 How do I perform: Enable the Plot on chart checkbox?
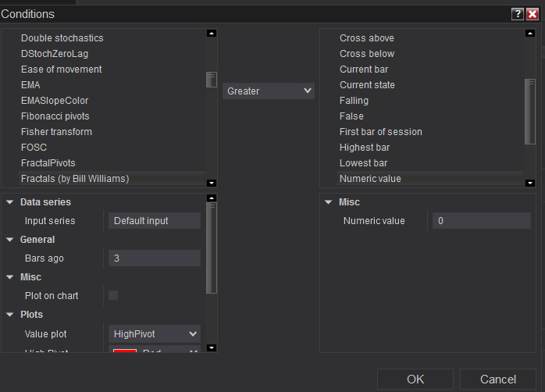pos(113,295)
